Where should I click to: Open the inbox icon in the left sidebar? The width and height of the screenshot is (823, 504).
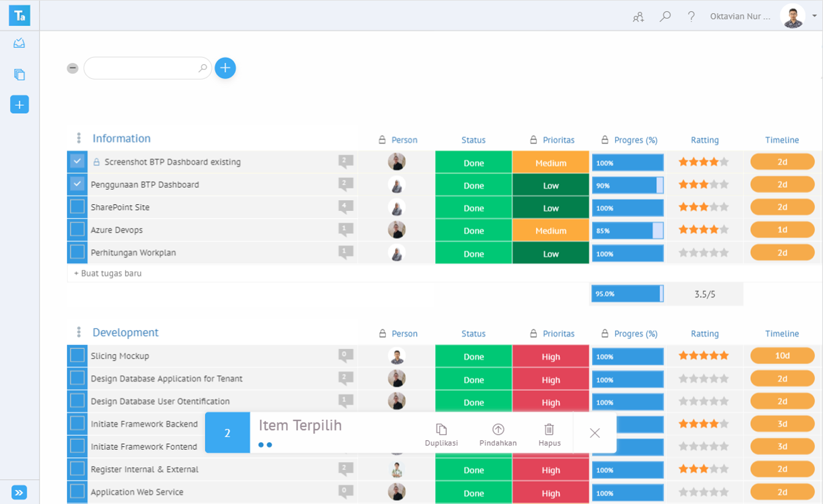click(x=19, y=43)
